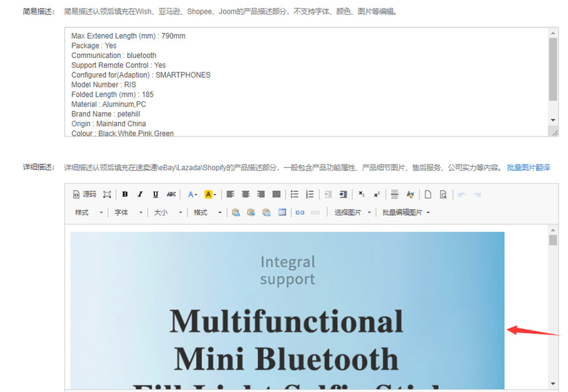Open the 选择图片 image selection menu
Image resolution: width=568 pixels, height=392 pixels.
(x=353, y=213)
